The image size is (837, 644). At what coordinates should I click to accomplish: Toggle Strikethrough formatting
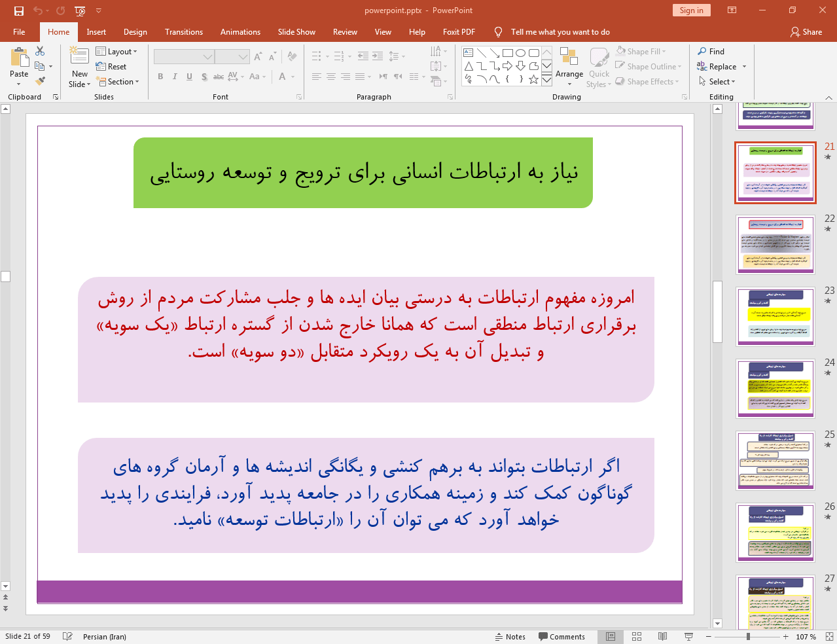click(219, 77)
